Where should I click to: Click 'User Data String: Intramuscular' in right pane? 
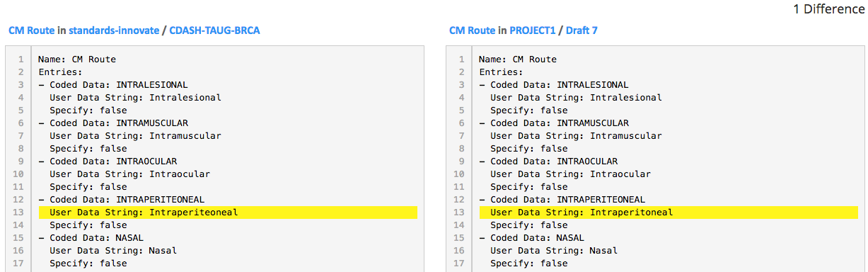(576, 136)
